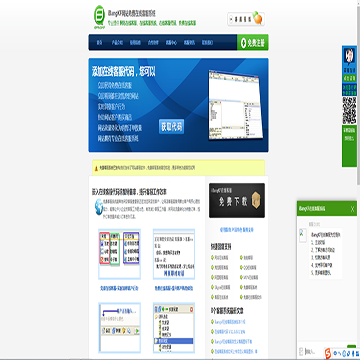Click the software screenshot in the blue banner

(235, 106)
